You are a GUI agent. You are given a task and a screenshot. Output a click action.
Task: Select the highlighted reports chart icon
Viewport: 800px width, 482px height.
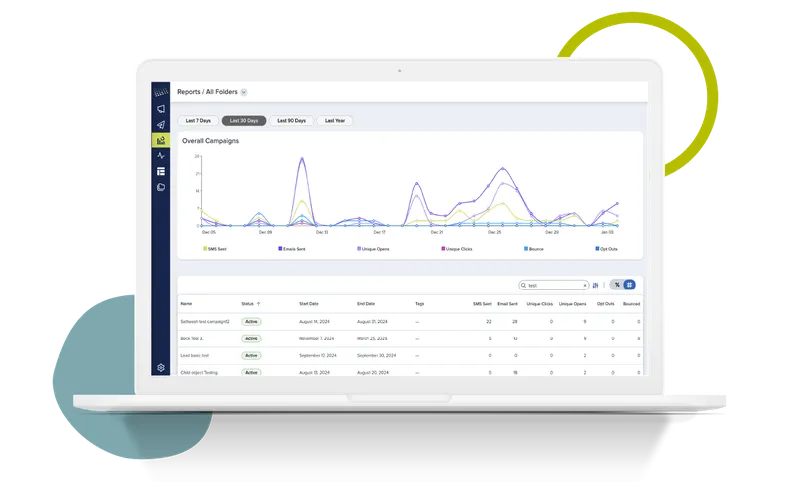tap(160, 140)
